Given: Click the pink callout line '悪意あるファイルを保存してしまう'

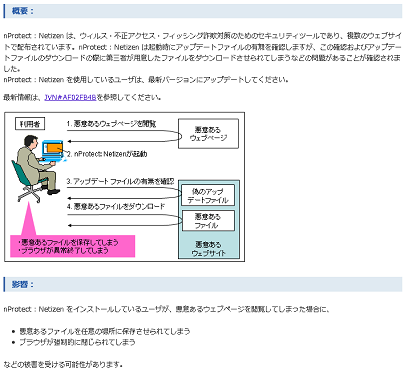Looking at the screenshot, I should 68,242.
